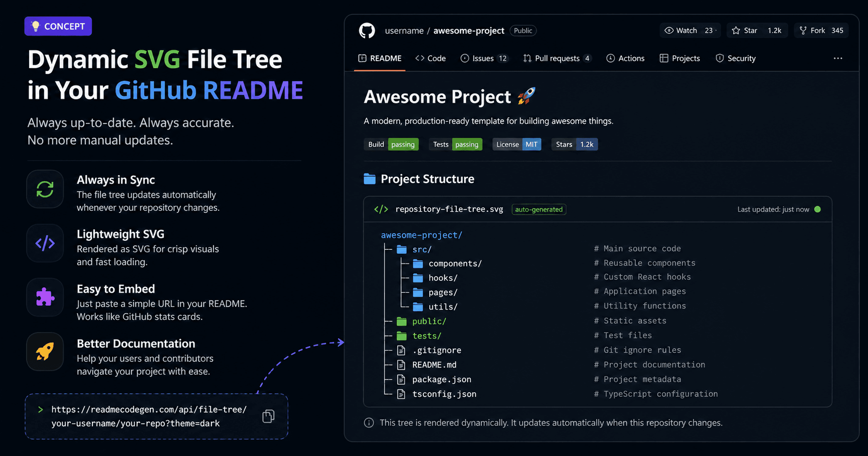Select utils/ in the file tree
Screen dimensions: 868x456
pos(443,307)
